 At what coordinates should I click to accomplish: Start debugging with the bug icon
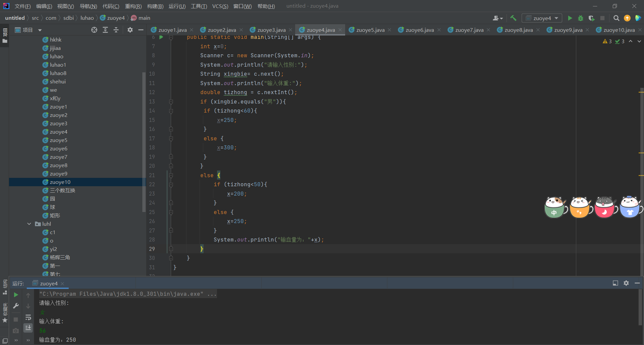point(581,18)
